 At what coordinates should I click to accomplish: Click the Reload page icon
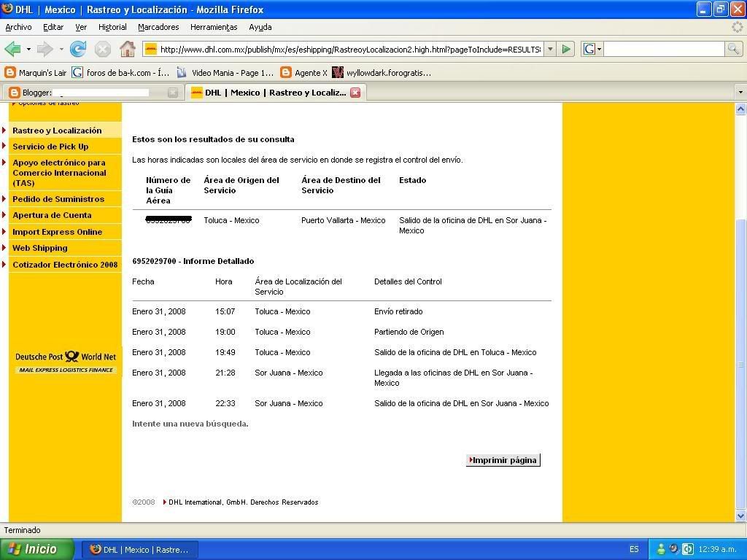78,49
